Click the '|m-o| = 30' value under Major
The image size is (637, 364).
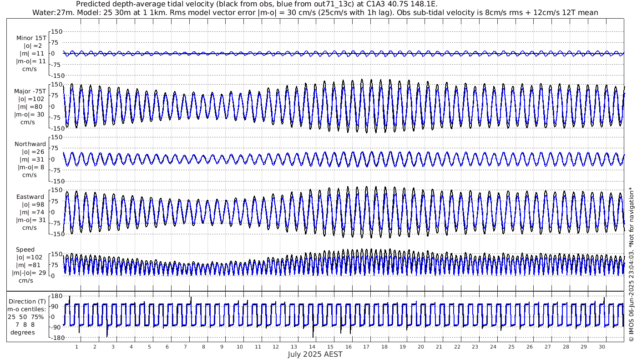tap(30, 114)
